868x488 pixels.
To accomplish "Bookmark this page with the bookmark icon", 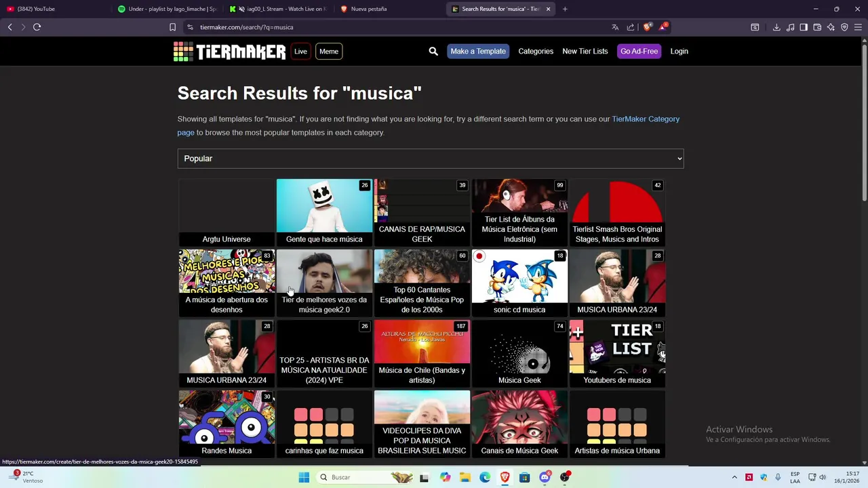I will coord(172,27).
